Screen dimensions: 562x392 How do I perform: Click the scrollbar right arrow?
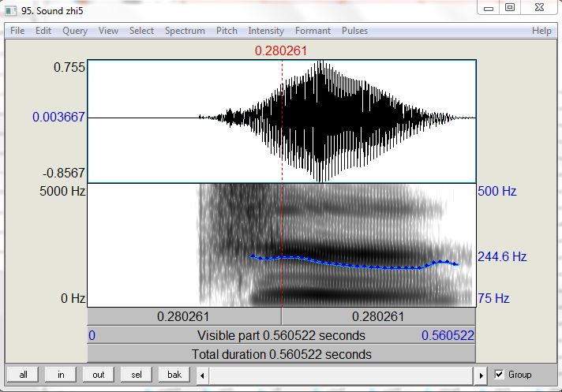481,375
